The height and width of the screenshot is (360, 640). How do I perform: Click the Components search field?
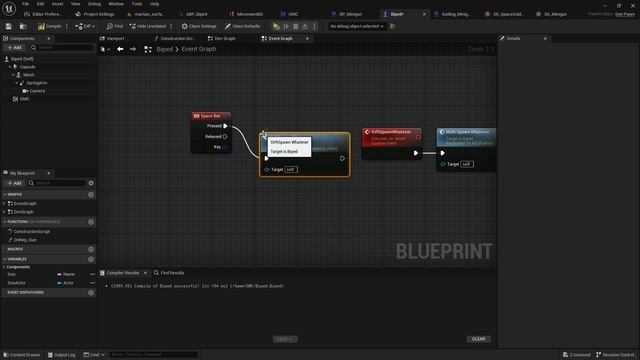pos(62,48)
